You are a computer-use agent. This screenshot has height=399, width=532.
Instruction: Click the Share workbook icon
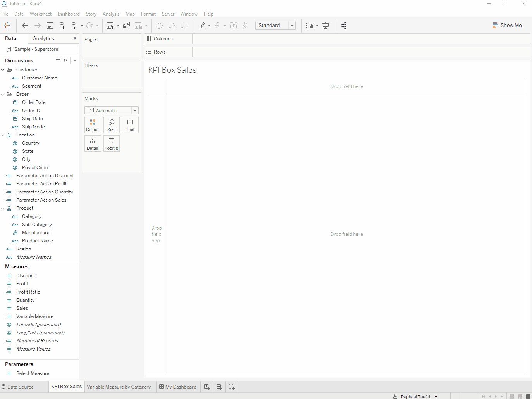tap(344, 26)
